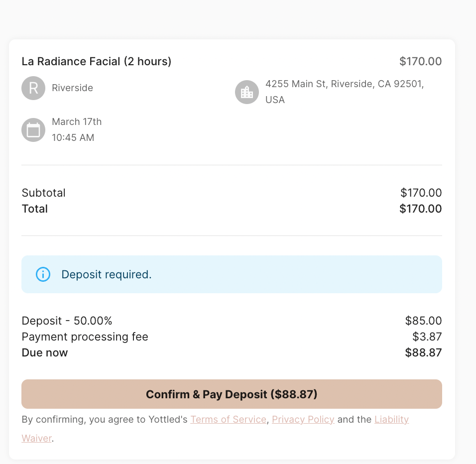476x464 pixels.
Task: Click the building address icon
Action: 247,92
